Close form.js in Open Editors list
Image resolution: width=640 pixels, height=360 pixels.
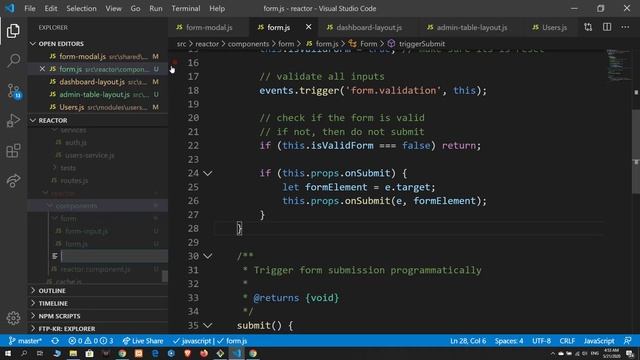[x=42, y=69]
